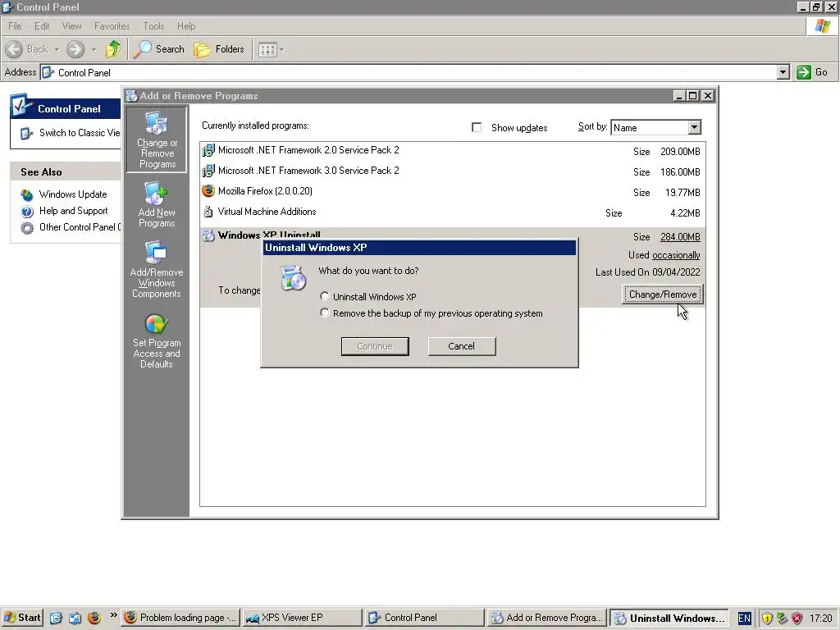The image size is (840, 630).
Task: Click the Switch to Classic View icon
Action: tap(27, 133)
